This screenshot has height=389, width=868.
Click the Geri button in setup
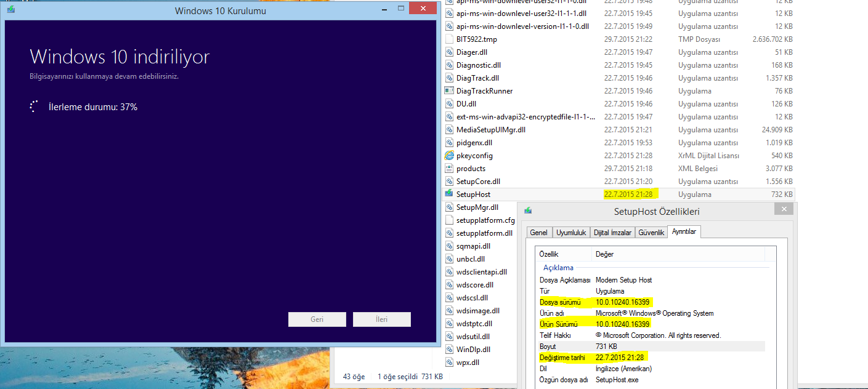(x=317, y=319)
